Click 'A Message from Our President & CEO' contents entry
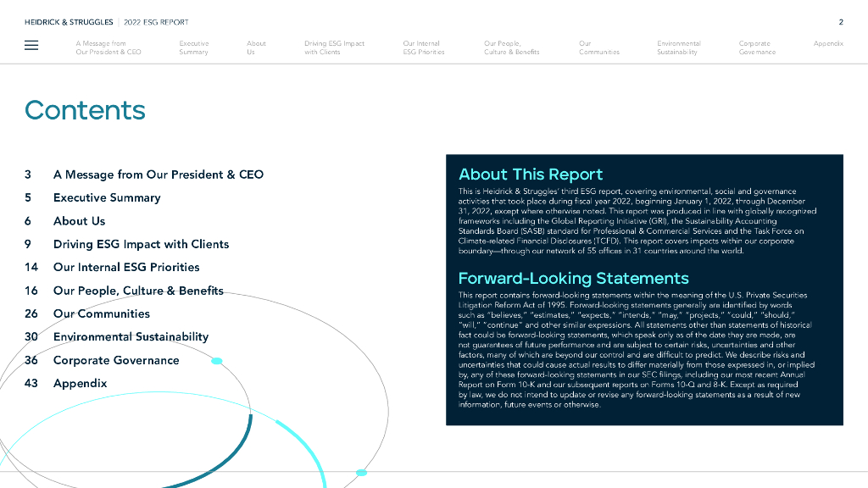 coord(159,175)
